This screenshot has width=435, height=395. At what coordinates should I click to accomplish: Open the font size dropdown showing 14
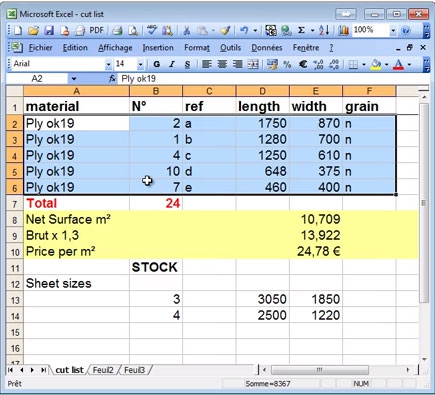tap(141, 64)
